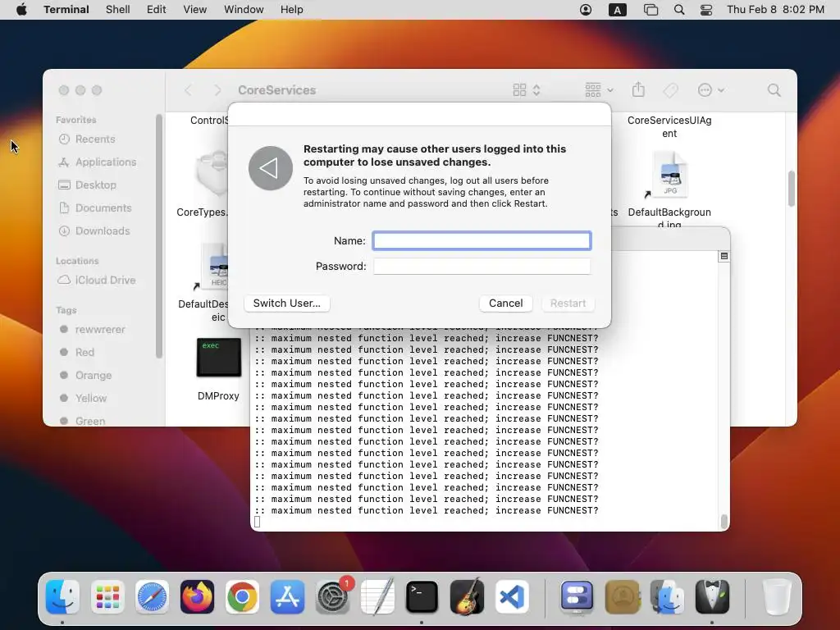Open the Apple menu
This screenshot has height=630, width=840.
pos(21,10)
